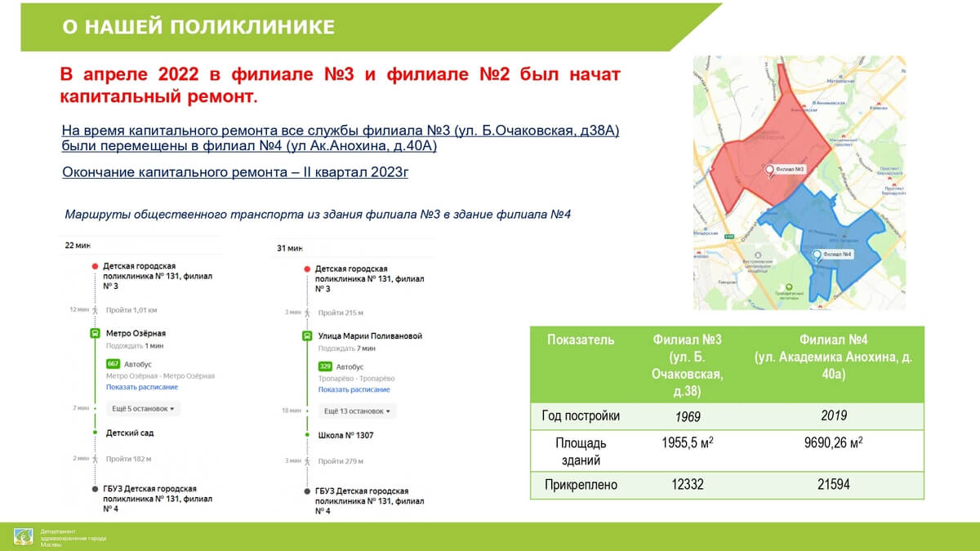The image size is (980, 551).
Task: Click the underlined text about Окончание капитального ремонта
Action: (235, 171)
